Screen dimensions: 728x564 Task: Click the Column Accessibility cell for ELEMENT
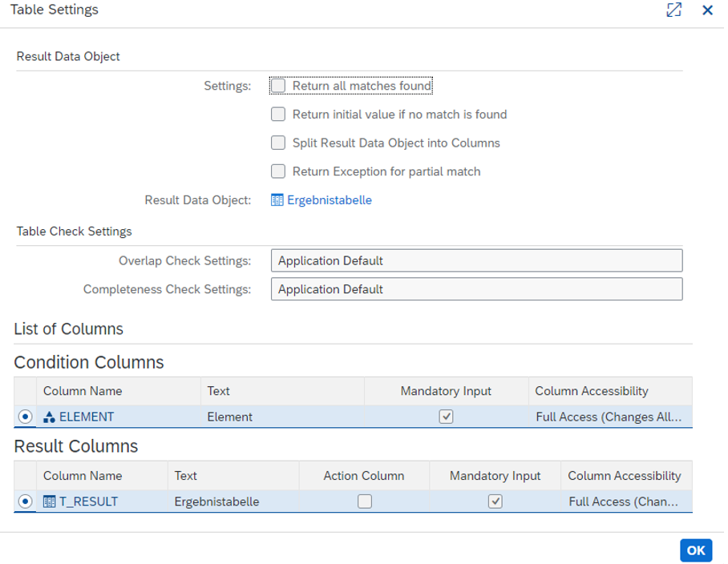608,417
